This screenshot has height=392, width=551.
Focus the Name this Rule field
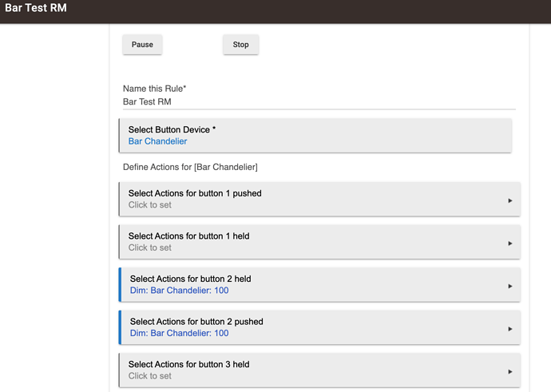319,102
